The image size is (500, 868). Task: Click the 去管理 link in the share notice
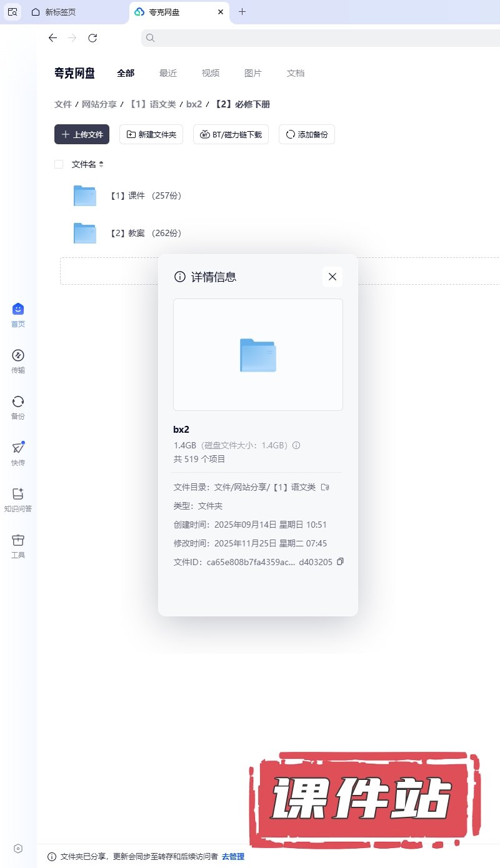[x=233, y=857]
